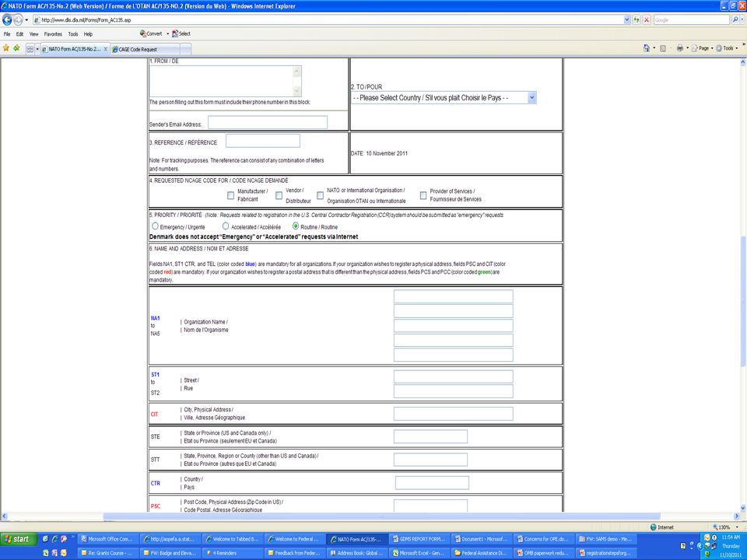Open the Back/Forward recent pages dropdown

(x=26, y=20)
